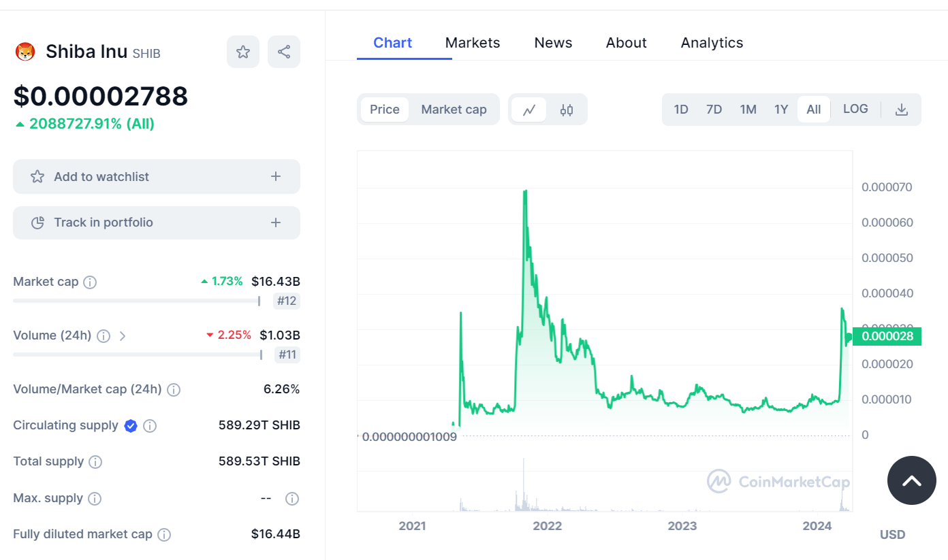Expand Add to watchlist plus
The image size is (948, 560).
point(276,177)
